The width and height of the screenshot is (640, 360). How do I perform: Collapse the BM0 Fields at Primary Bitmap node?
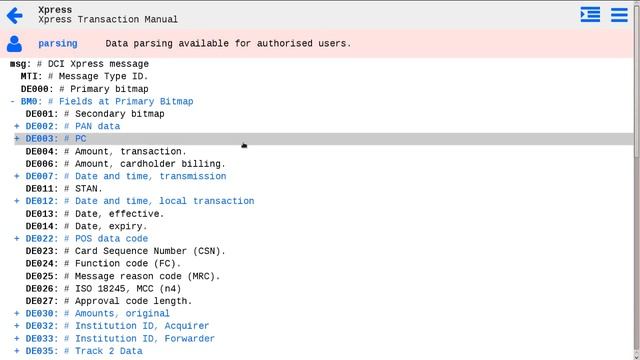(13, 101)
